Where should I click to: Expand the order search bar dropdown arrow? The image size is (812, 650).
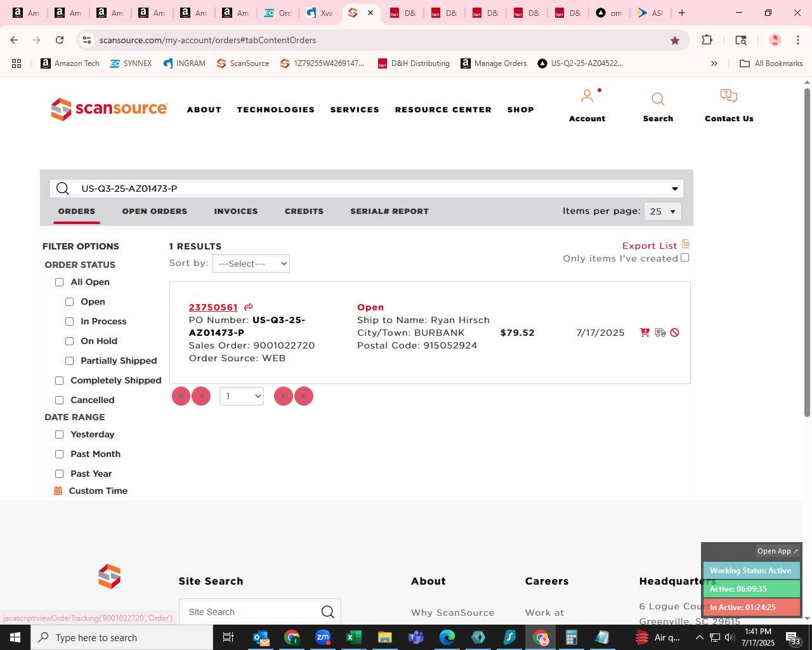[675, 189]
